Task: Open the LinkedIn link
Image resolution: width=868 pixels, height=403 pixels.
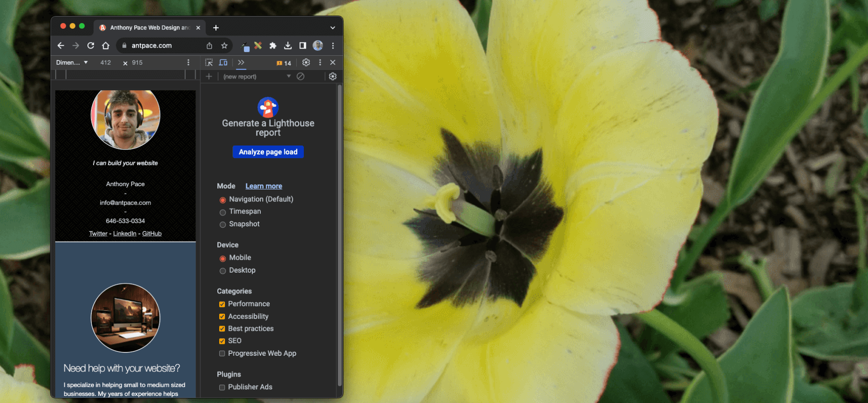Action: (x=125, y=234)
